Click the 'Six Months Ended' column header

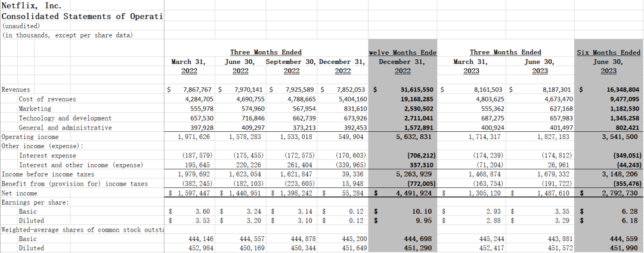point(608,52)
